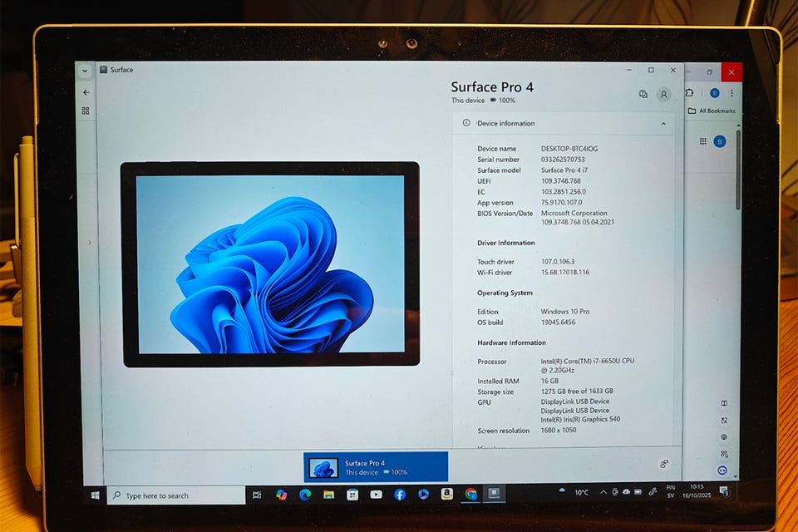Click the UEFI value 109.3748.768
The image size is (798, 532).
[560, 180]
